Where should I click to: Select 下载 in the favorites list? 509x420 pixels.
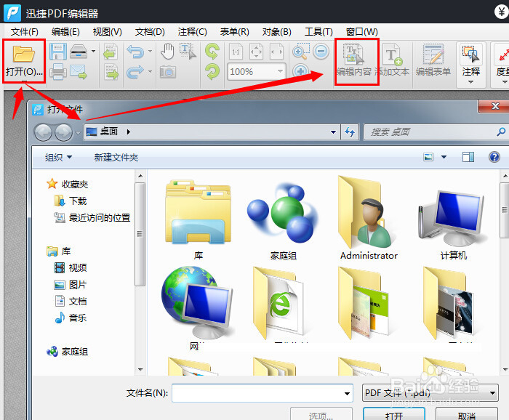tap(71, 201)
